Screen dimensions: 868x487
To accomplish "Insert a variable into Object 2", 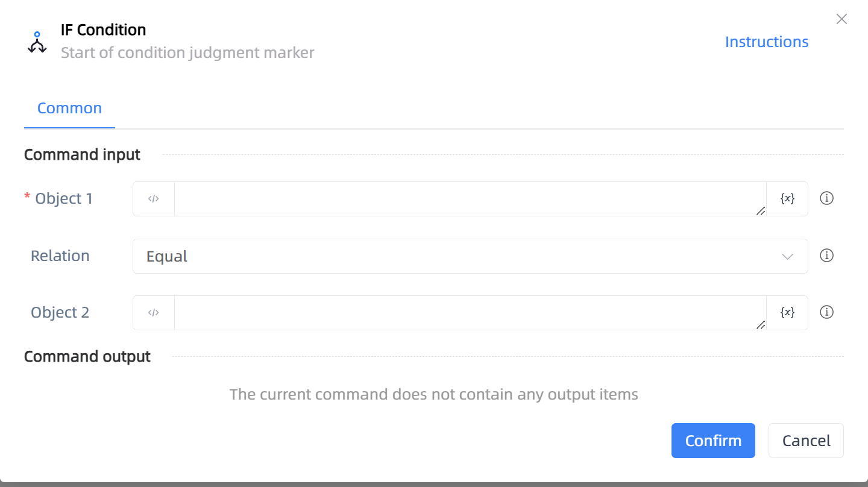I will (787, 313).
